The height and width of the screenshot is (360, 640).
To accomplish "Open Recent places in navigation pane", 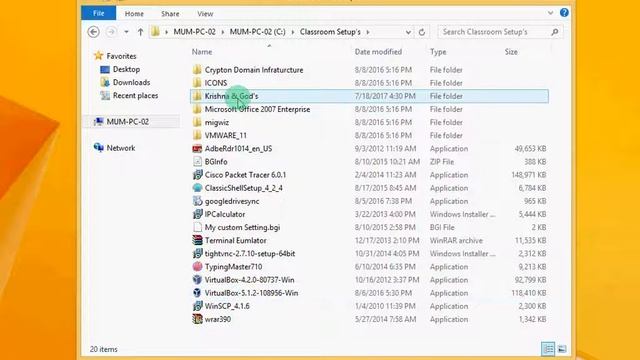I will click(x=135, y=96).
